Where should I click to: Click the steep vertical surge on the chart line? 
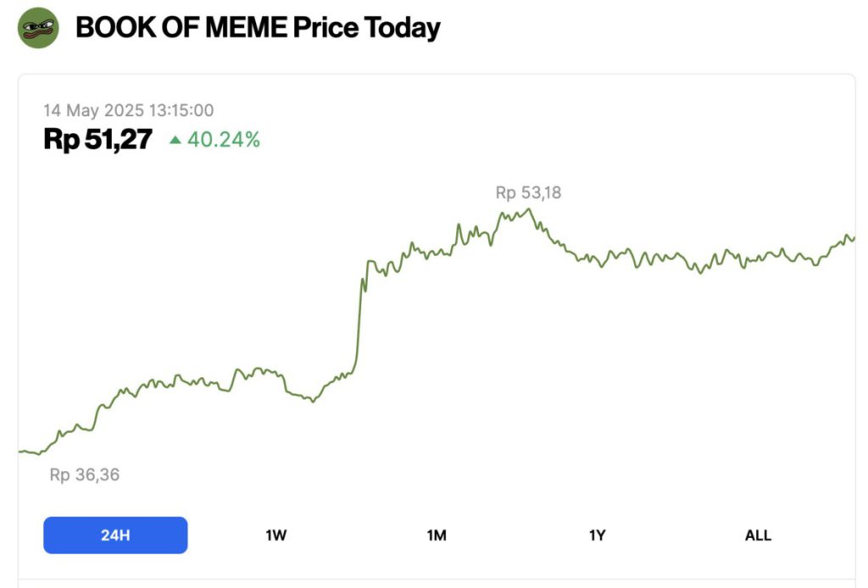[360, 322]
